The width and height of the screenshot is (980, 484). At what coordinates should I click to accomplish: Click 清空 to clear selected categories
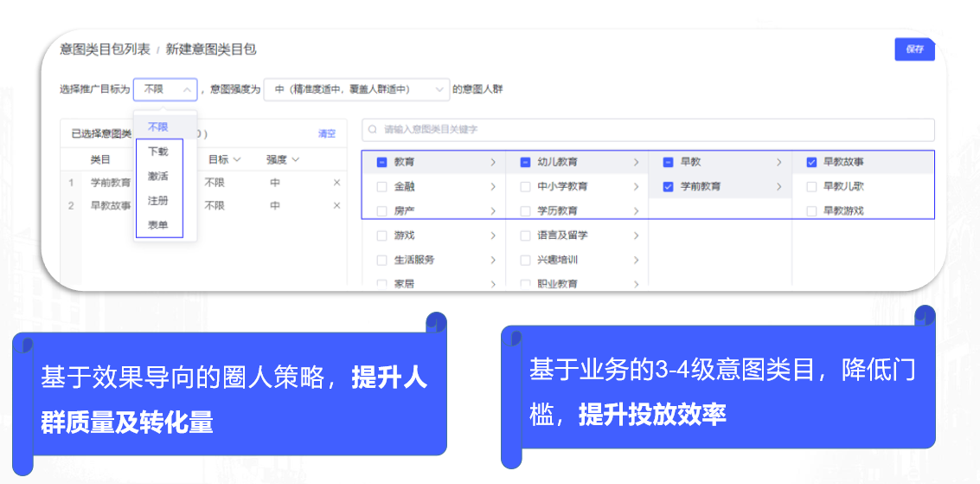coord(326,134)
